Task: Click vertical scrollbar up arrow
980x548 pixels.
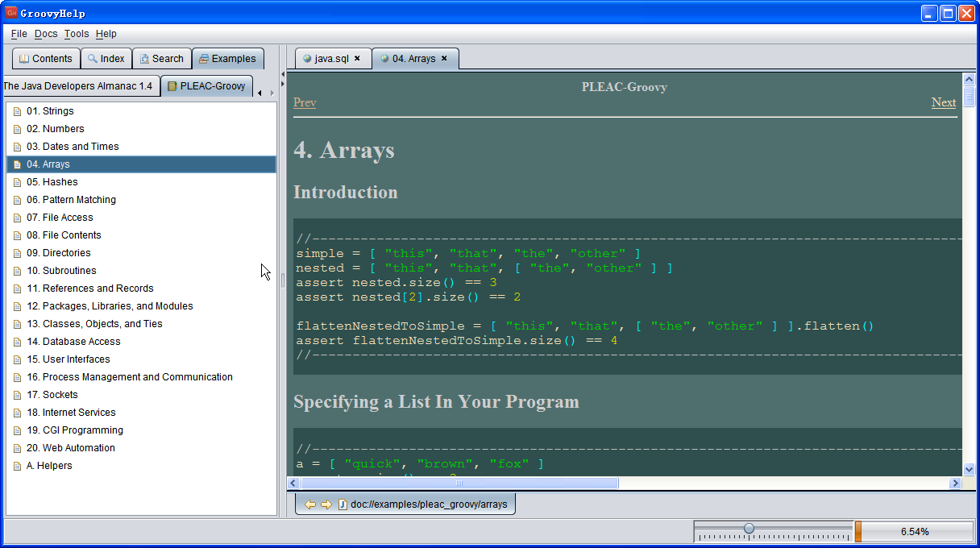Action: coord(970,79)
